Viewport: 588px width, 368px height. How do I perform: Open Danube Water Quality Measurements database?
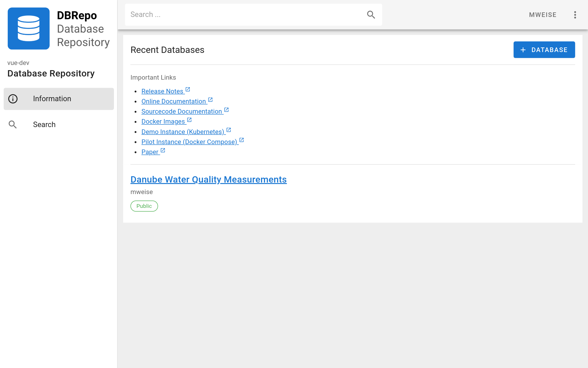click(x=208, y=179)
